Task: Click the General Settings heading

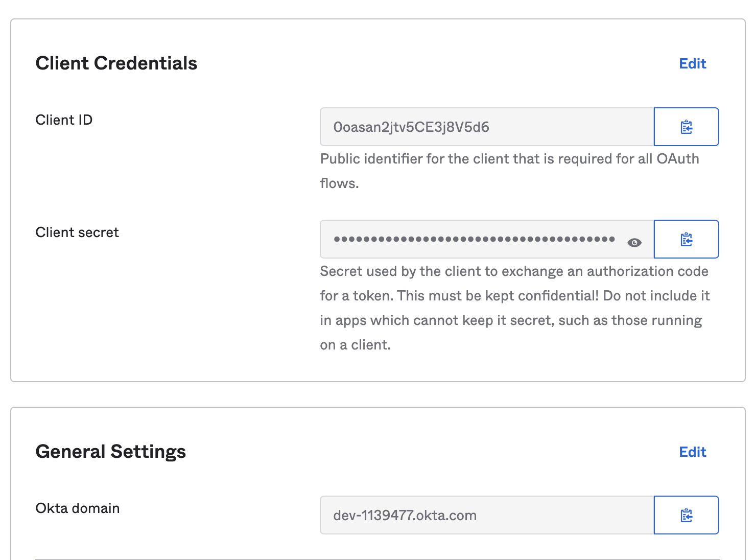Action: click(x=110, y=452)
